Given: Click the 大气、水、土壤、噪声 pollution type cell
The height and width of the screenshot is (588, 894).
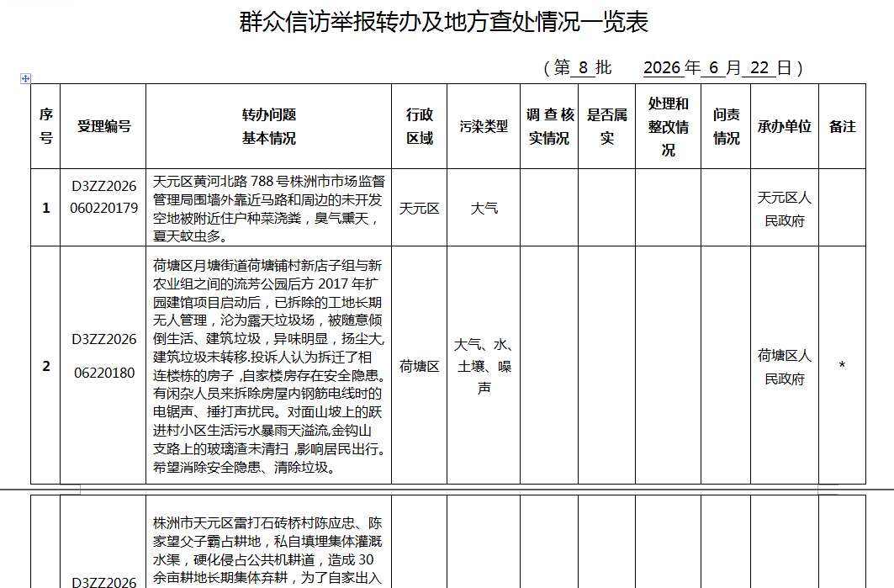Looking at the screenshot, I should pyautogui.click(x=484, y=366).
